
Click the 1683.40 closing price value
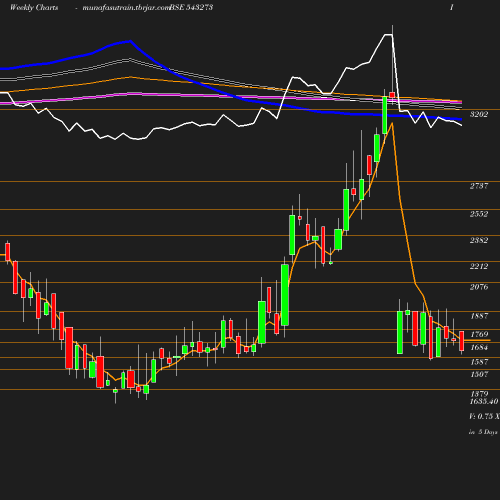[484, 401]
